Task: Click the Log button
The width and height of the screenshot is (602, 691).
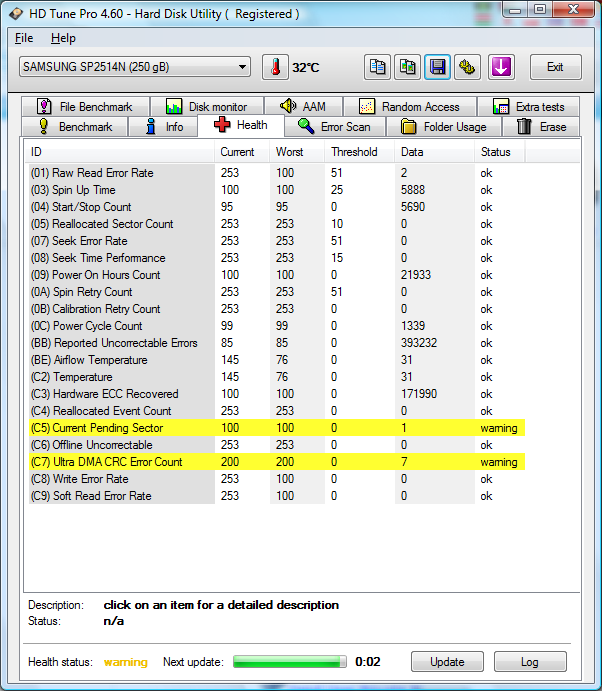Action: pos(530,661)
